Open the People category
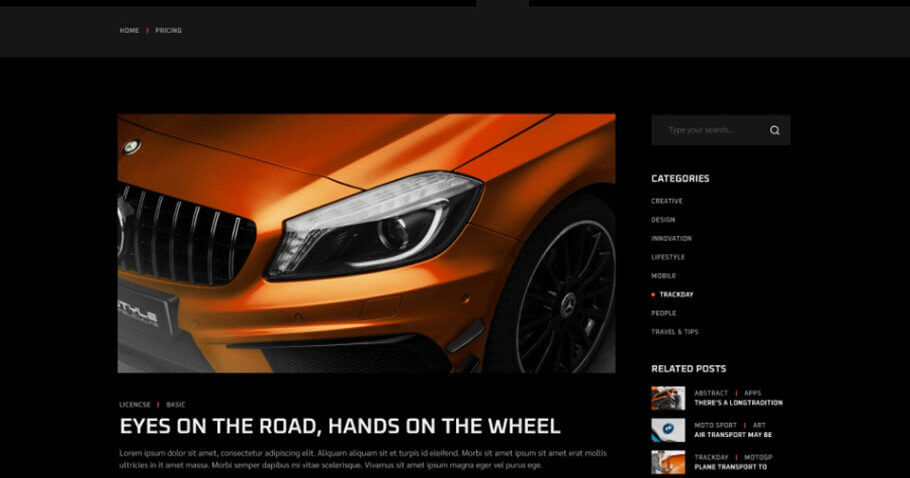This screenshot has height=478, width=910. coord(663,313)
